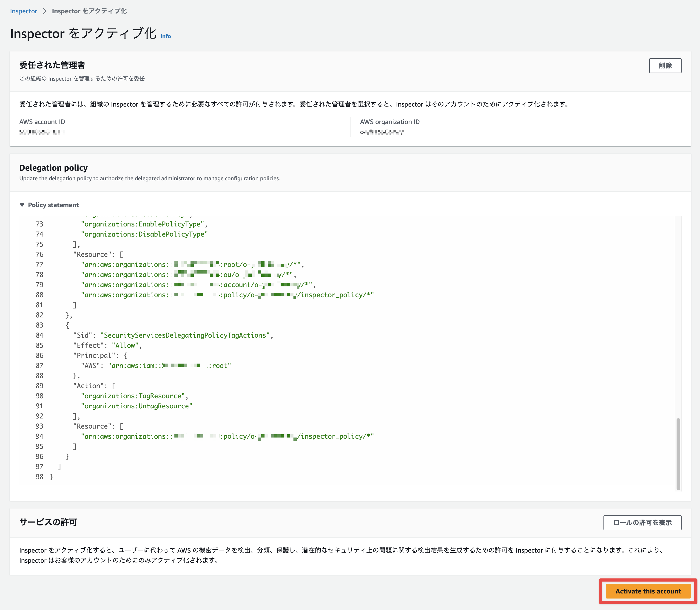Click line number 98 closing brace
This screenshot has height=610, width=700.
coord(51,477)
